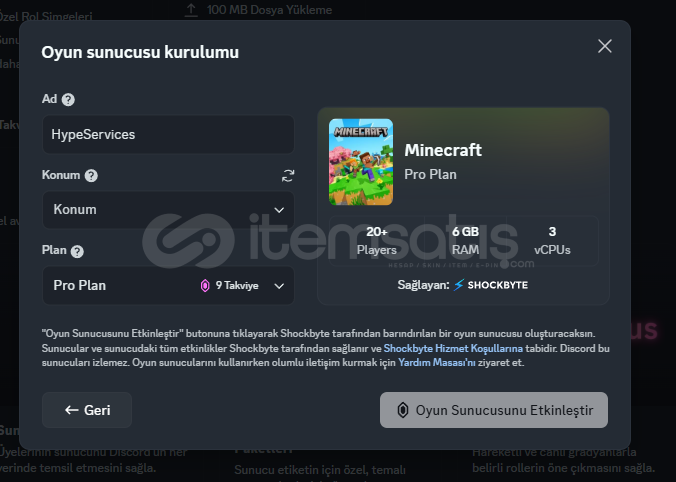
Task: Go back with the Geri button
Action: [87, 410]
